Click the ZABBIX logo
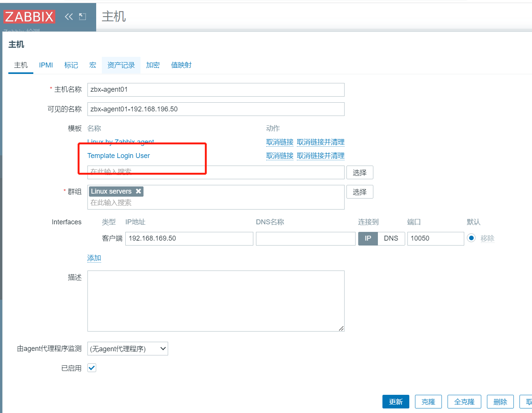 [x=29, y=17]
